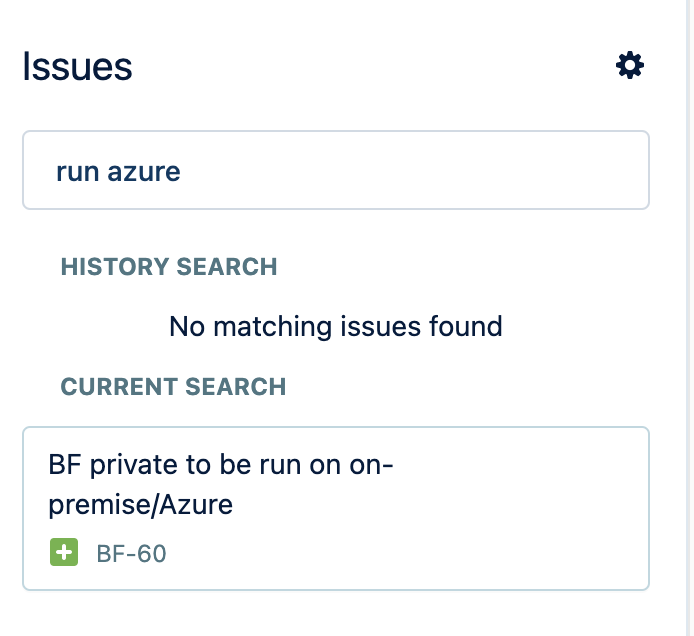Click the word "CURRENT" in section label
Viewport: 694px width, 636px height.
pos(119,386)
